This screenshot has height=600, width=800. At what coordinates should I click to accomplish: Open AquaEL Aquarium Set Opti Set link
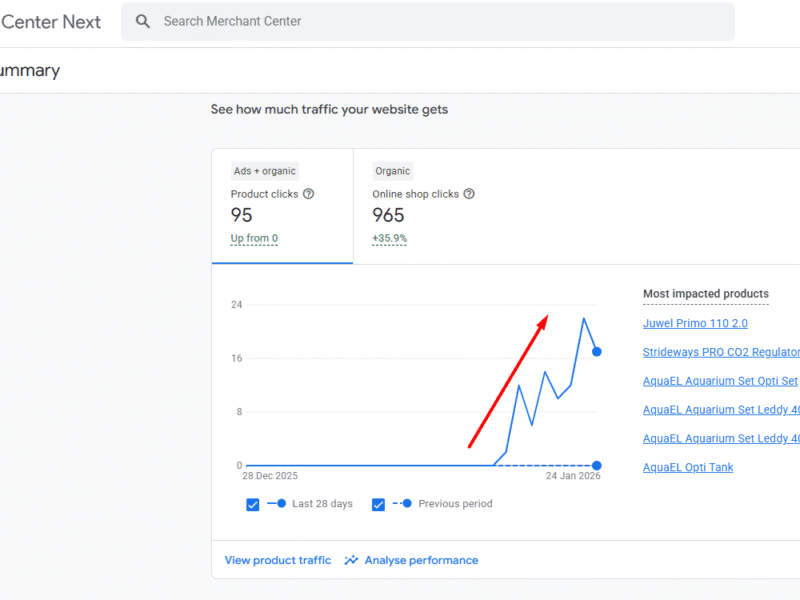click(720, 381)
